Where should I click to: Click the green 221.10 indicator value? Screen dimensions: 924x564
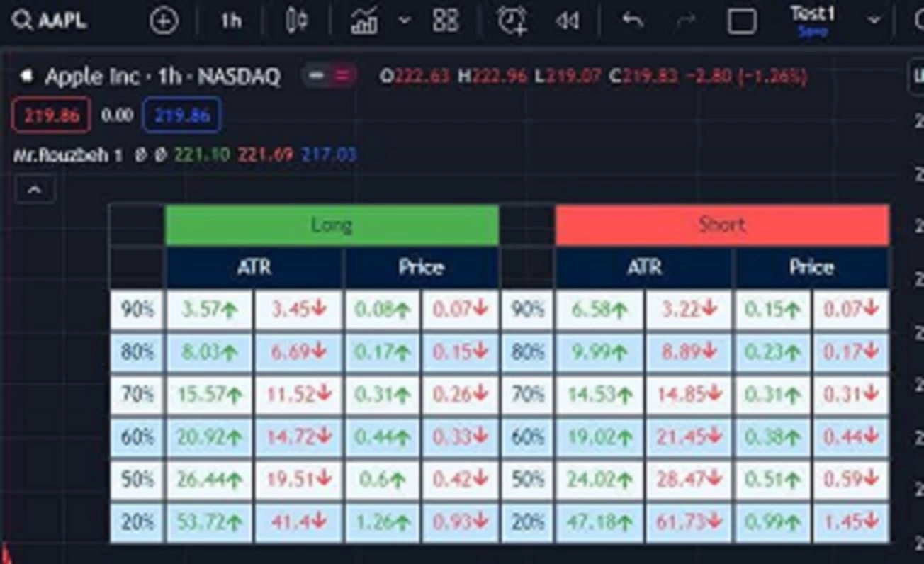(202, 154)
